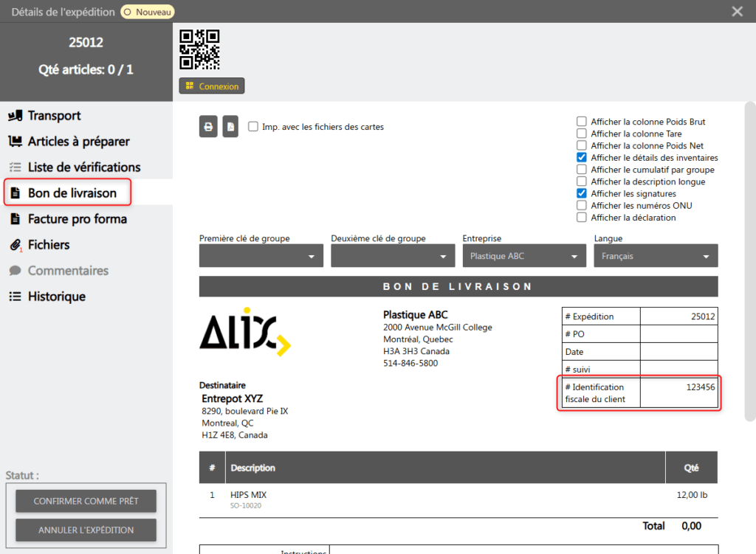Click the print icon button

(208, 127)
